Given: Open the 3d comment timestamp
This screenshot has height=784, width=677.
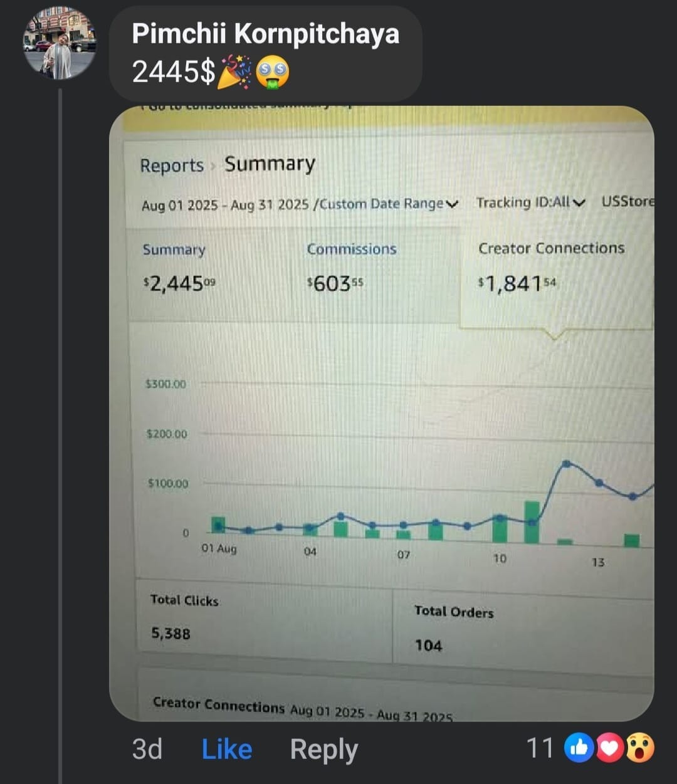Looking at the screenshot, I should coord(147,749).
